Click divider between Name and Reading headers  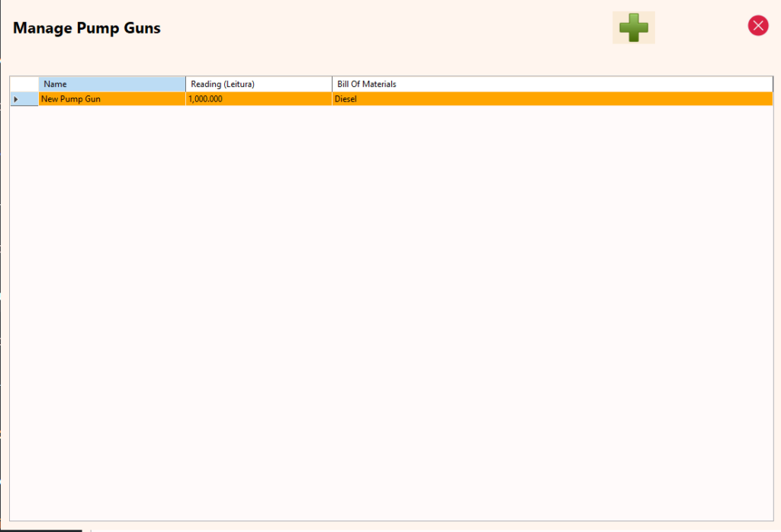coord(186,84)
